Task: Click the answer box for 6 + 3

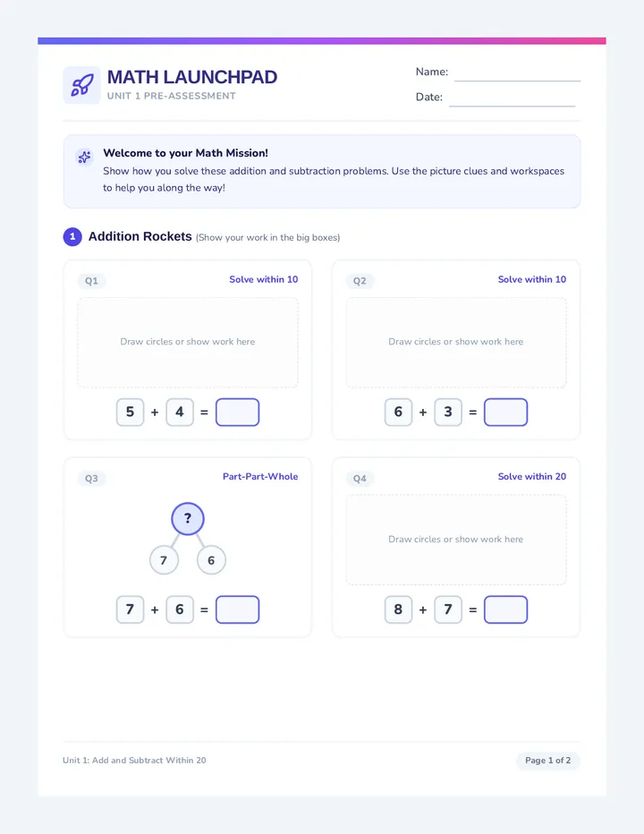Action: click(x=505, y=413)
